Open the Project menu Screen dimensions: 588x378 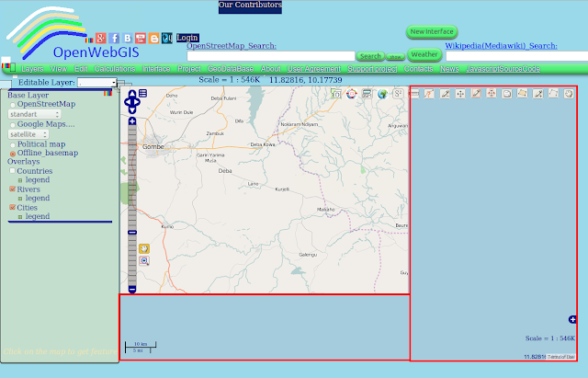pyautogui.click(x=188, y=69)
